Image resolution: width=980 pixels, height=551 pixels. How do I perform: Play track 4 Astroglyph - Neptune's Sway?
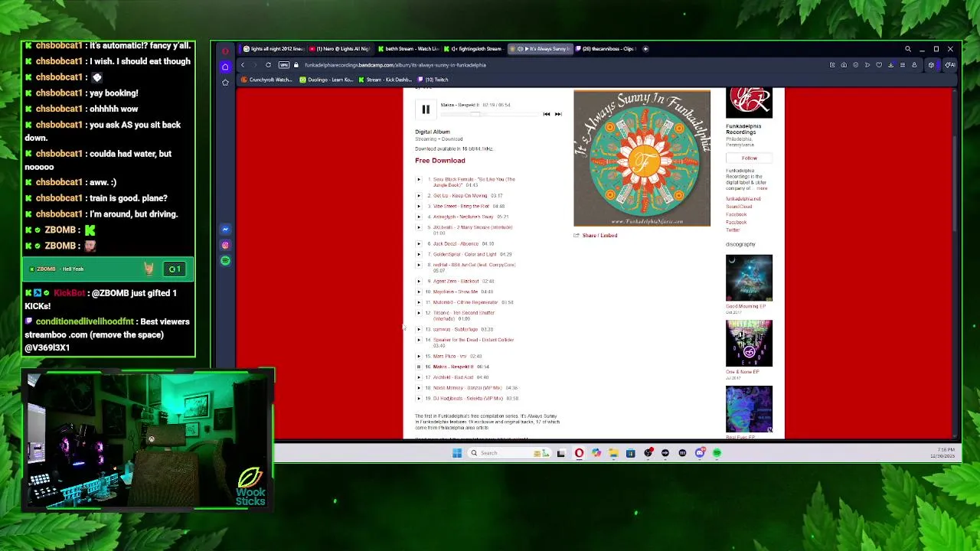coord(419,217)
